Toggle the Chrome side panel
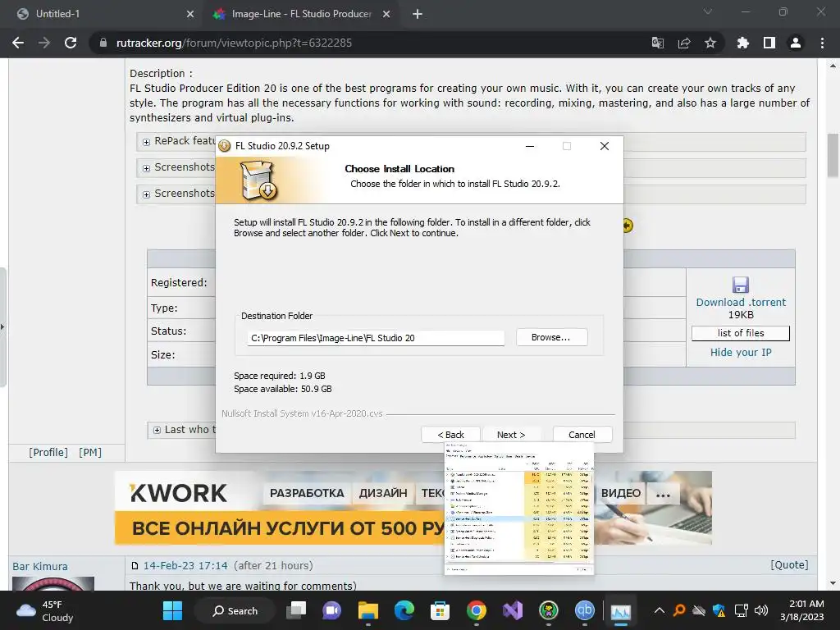 (769, 43)
